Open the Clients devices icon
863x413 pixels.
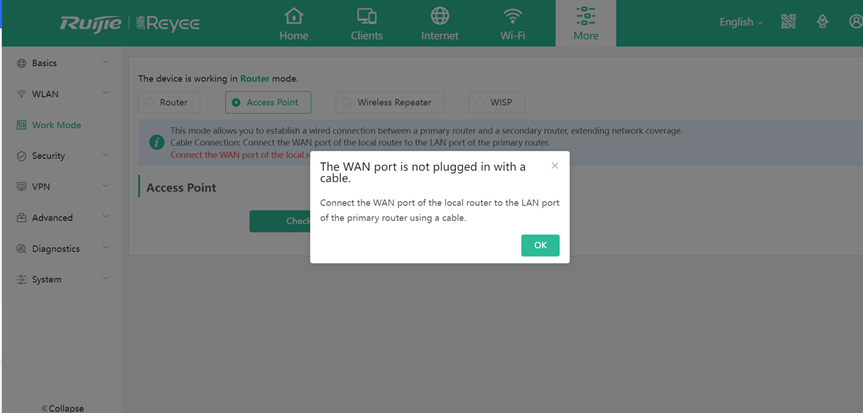tap(367, 16)
